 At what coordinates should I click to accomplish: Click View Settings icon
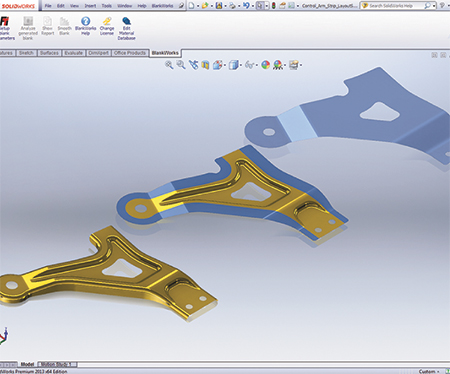click(x=293, y=65)
